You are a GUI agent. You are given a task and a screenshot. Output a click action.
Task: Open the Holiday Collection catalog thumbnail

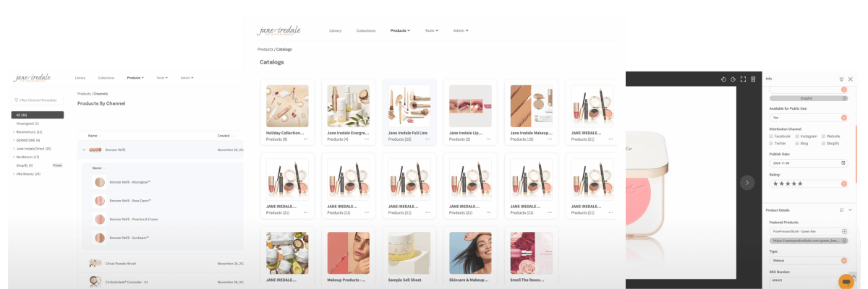click(287, 106)
